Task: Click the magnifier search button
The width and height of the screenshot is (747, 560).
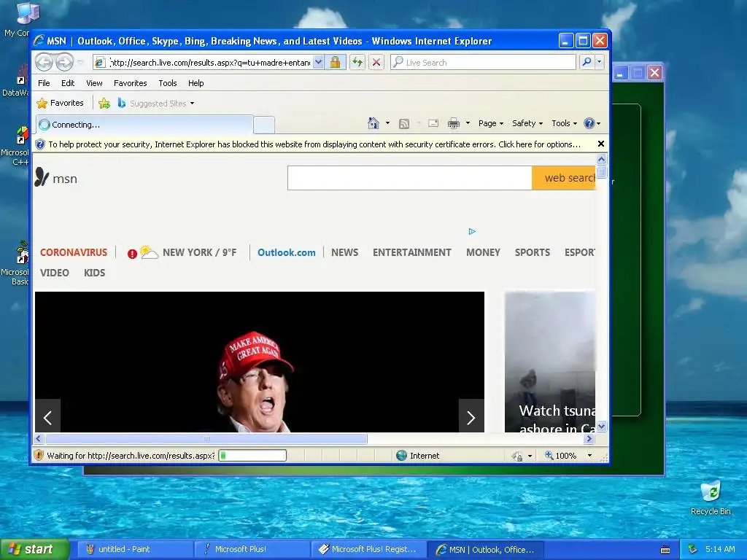Action: point(587,63)
